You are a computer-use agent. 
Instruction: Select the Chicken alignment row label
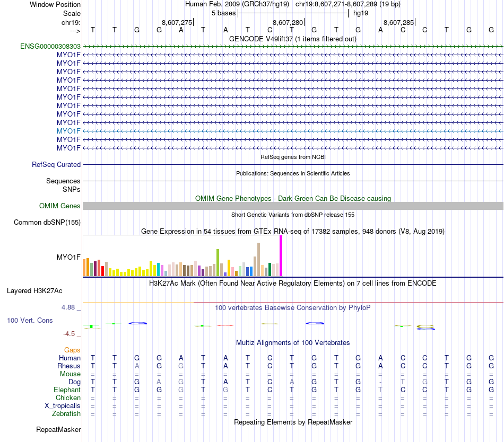[68, 397]
